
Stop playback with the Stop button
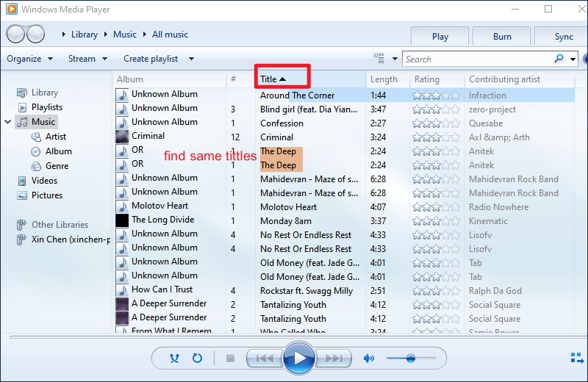pos(230,358)
